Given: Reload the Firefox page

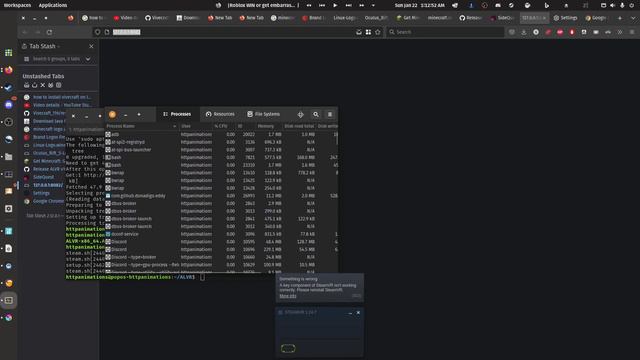Looking at the screenshot, I should (49, 32).
